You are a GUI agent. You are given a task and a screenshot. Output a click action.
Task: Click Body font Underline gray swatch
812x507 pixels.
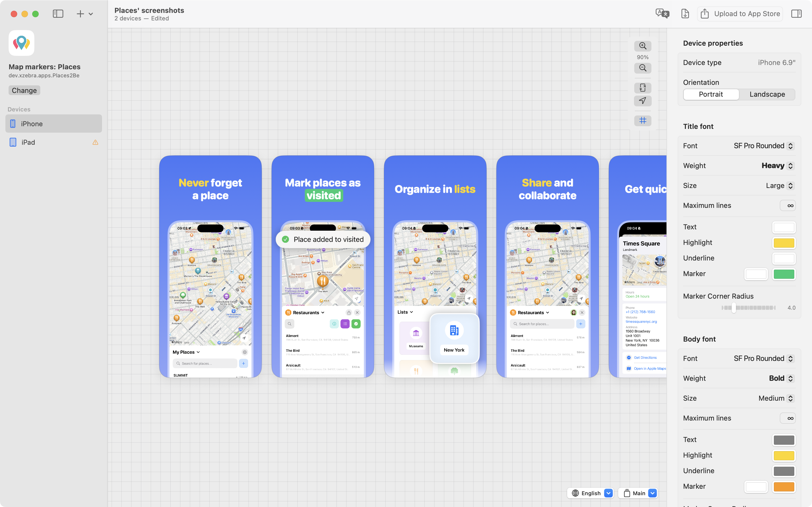[784, 471]
